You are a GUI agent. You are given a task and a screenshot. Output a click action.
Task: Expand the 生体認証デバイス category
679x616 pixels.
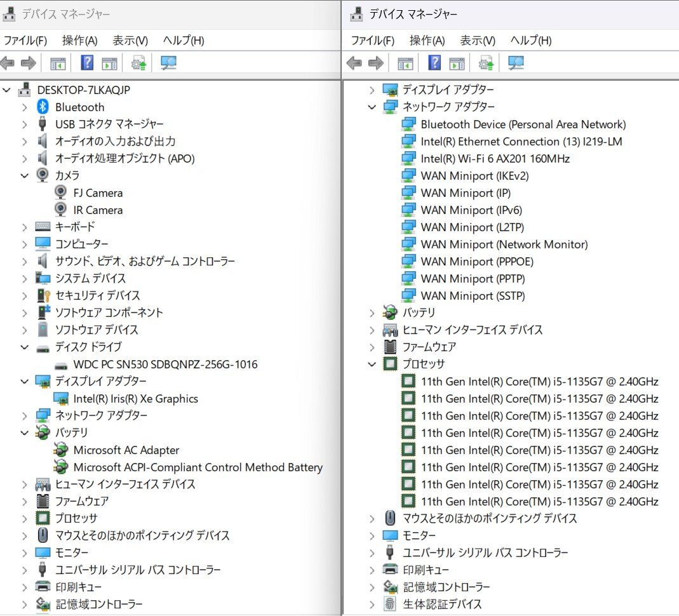372,605
